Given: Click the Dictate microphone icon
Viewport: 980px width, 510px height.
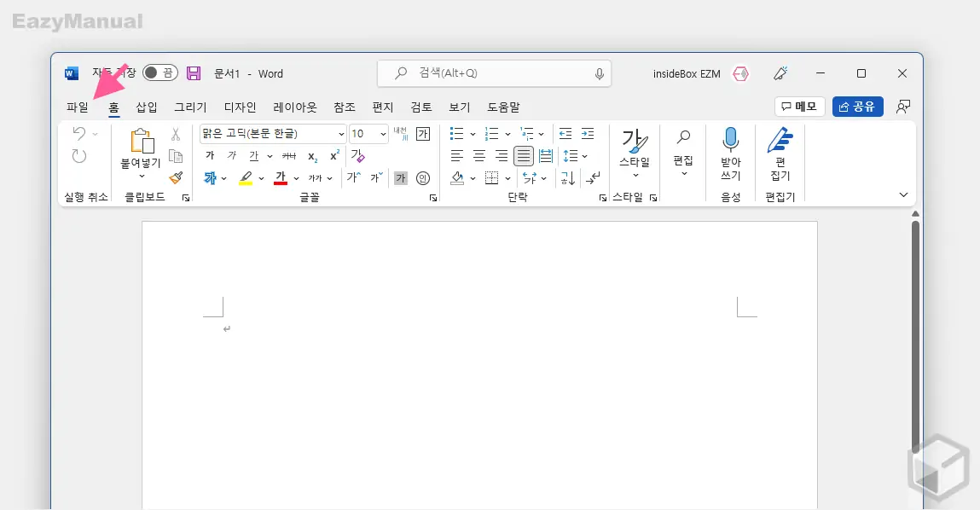Looking at the screenshot, I should coord(731,139).
